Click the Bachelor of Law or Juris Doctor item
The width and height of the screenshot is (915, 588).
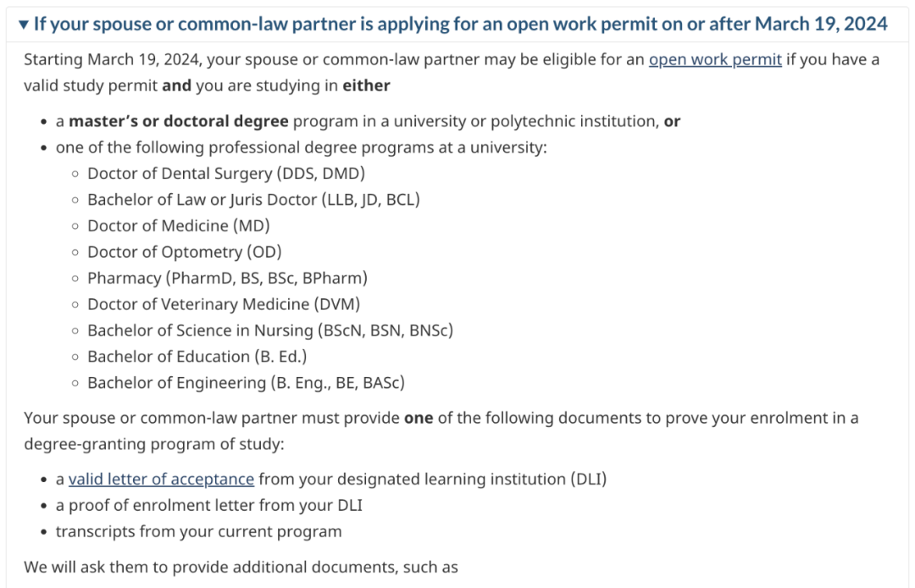click(x=253, y=199)
